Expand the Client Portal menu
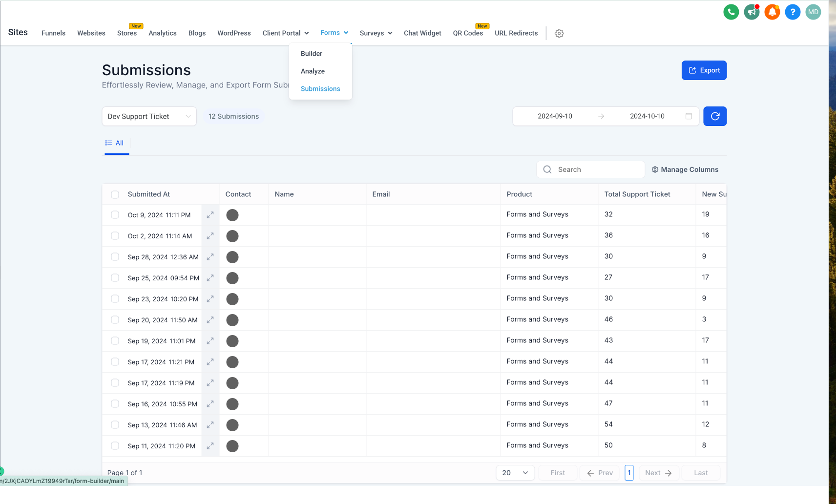Viewport: 836px width, 504px height. coord(286,33)
